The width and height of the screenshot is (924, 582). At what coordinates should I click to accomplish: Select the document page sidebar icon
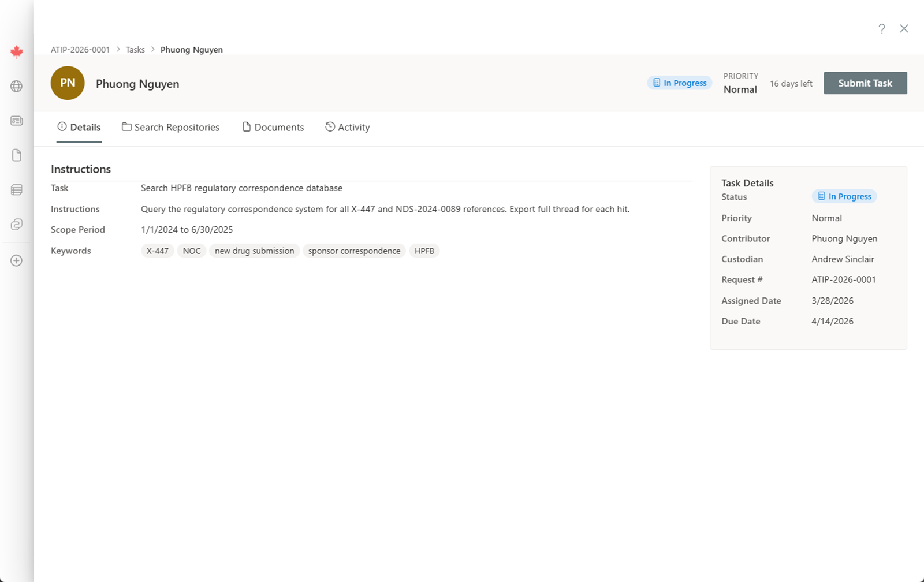(x=17, y=155)
